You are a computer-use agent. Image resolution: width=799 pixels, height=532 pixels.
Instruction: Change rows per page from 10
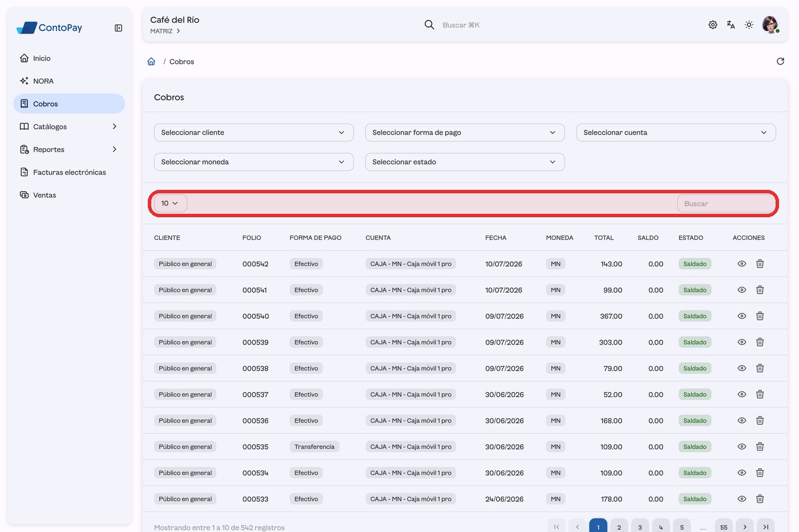coord(170,204)
